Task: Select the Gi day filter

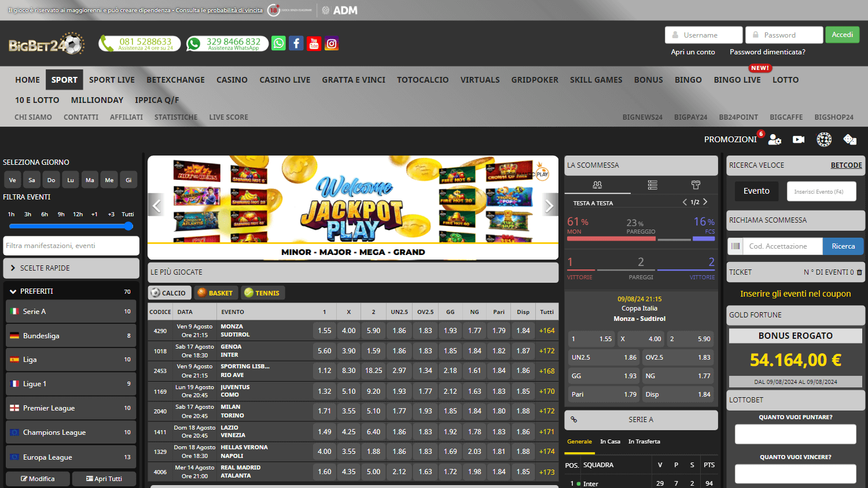Action: tap(128, 180)
